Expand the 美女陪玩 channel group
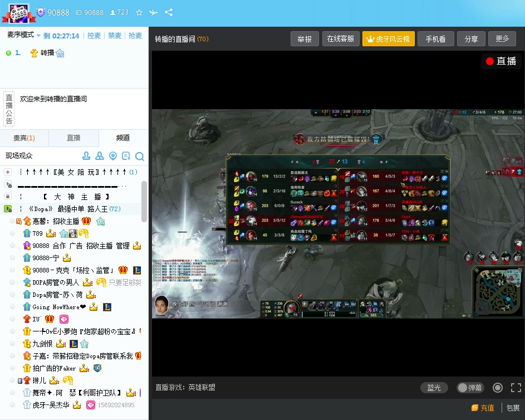 pyautogui.click(x=8, y=172)
